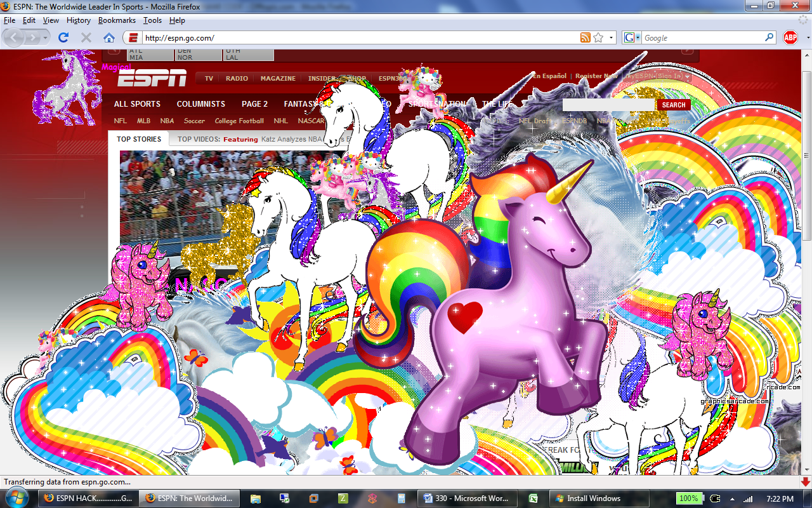The height and width of the screenshot is (508, 812).
Task: Click the RSS feed icon in address bar
Action: [x=585, y=38]
